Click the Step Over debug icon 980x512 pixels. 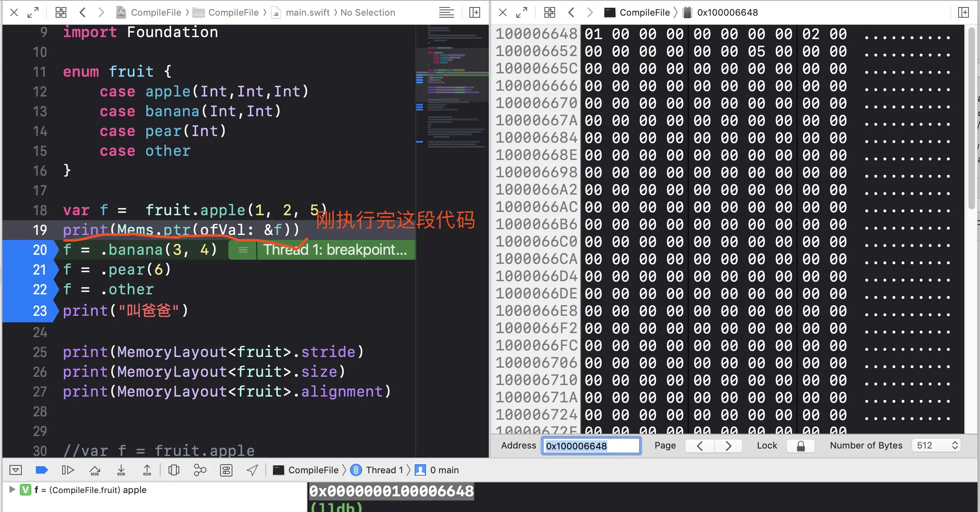pyautogui.click(x=95, y=470)
